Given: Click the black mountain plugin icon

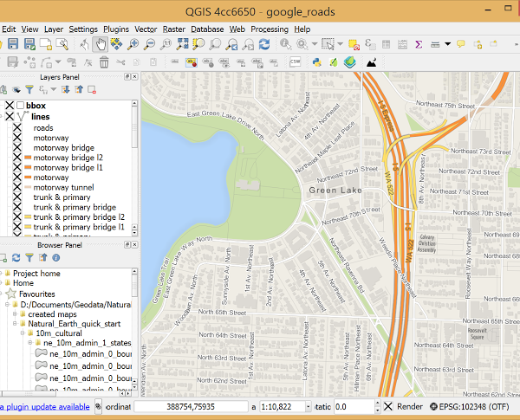Looking at the screenshot, I should click(x=372, y=62).
